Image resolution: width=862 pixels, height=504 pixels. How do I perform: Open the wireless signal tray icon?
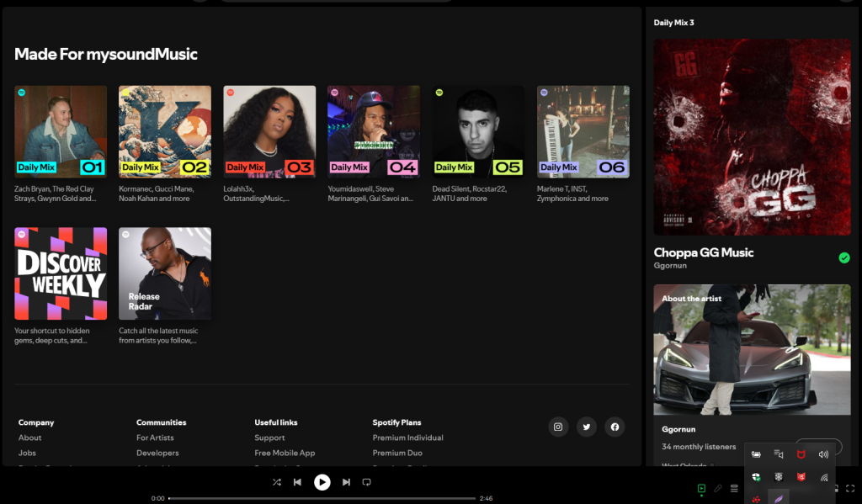823,477
